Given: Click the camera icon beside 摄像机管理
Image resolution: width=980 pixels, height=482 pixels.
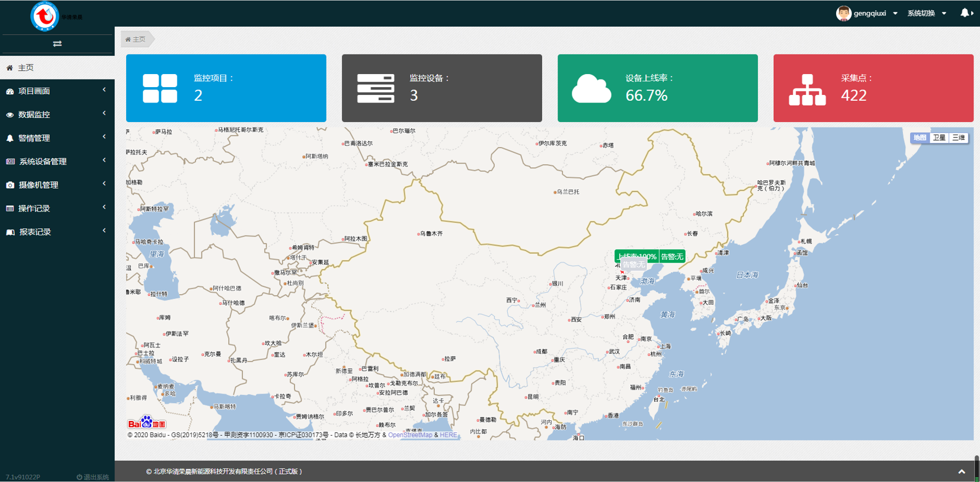Looking at the screenshot, I should click(x=10, y=185).
